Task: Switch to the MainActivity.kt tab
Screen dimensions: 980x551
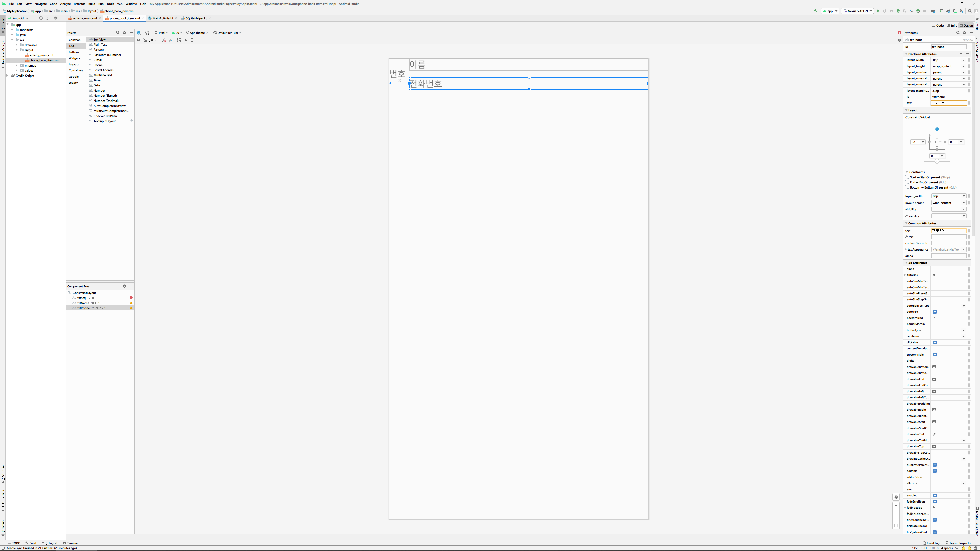Action: pyautogui.click(x=163, y=18)
